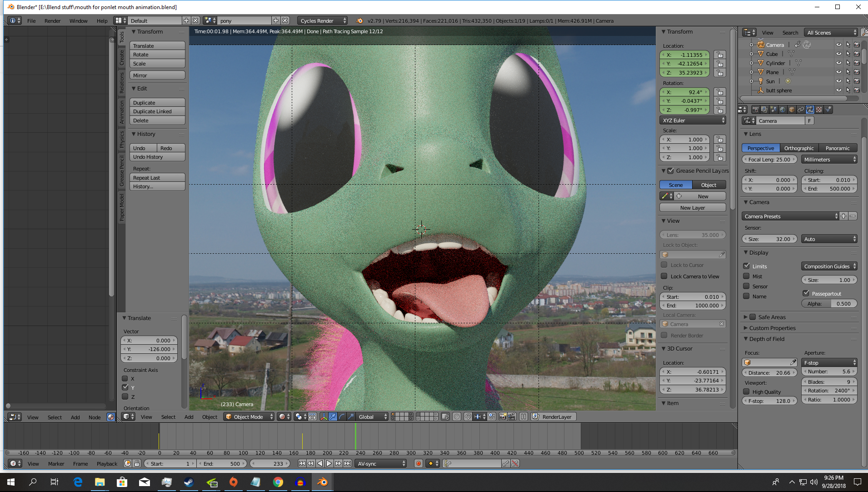Open the World properties tab globe icon
Image resolution: width=868 pixels, height=492 pixels.
(783, 110)
